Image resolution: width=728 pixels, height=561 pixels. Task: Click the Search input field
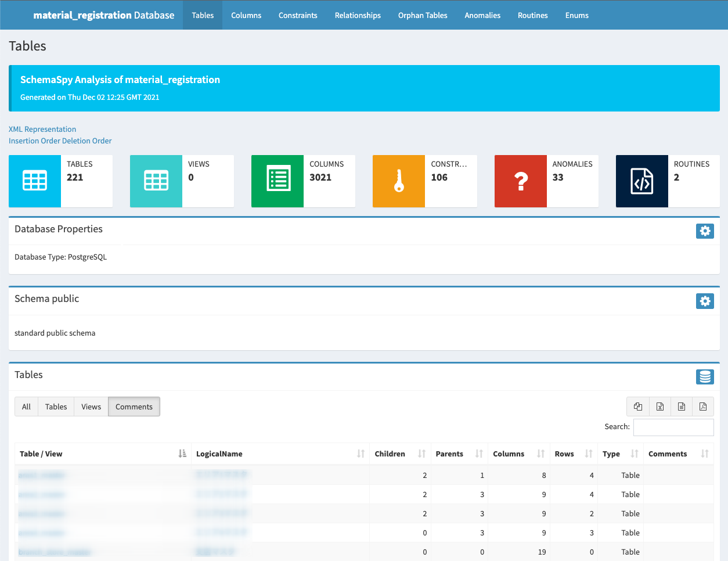(x=673, y=427)
